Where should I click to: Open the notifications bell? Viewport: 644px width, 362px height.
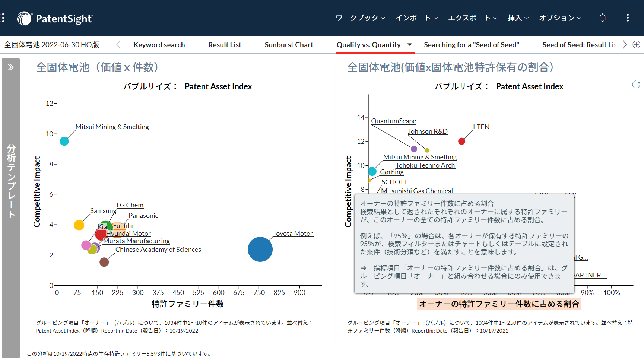[x=602, y=18]
